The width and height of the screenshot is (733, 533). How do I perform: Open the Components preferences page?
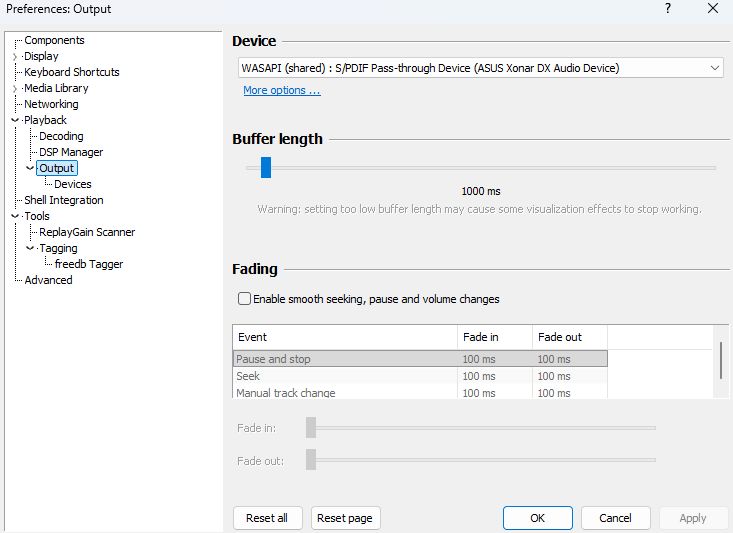54,40
